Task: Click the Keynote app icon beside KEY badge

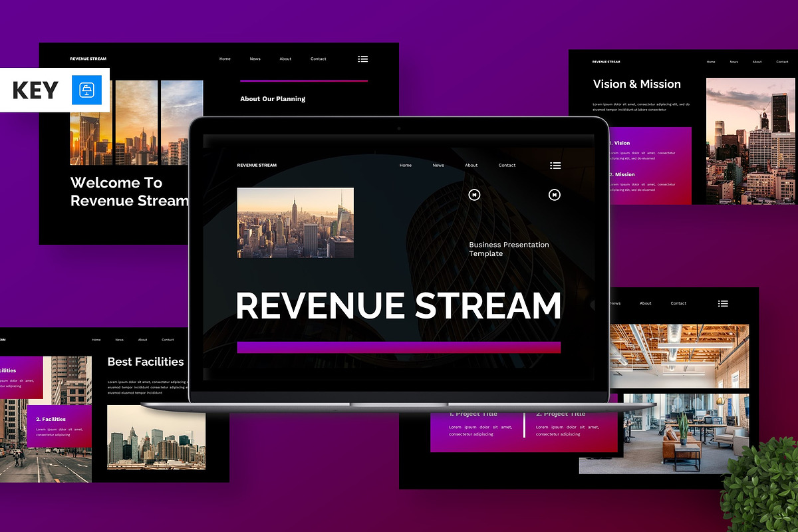Action: (87, 90)
